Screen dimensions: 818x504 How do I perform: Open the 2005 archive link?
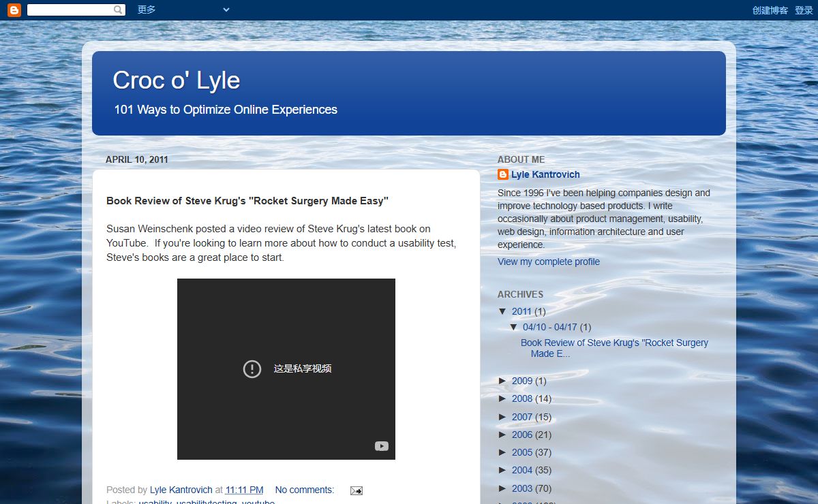(521, 452)
